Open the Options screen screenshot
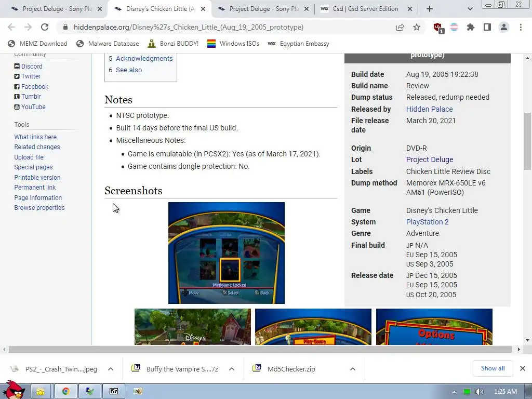The width and height of the screenshot is (532, 399). coord(434,326)
